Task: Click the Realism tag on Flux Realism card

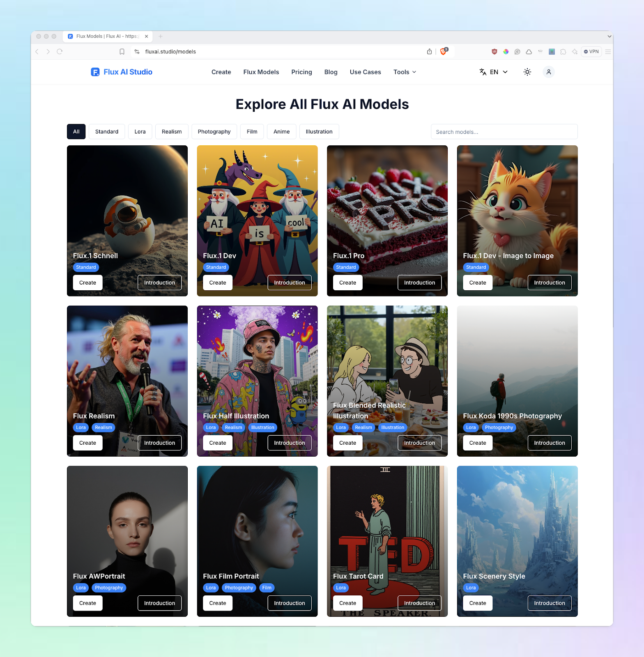Action: click(103, 427)
